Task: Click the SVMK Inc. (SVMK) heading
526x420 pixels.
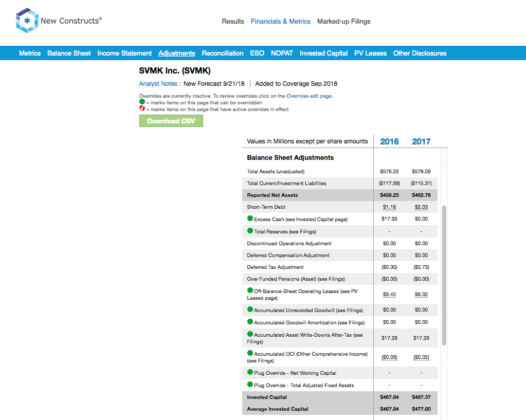Action: tap(175, 71)
